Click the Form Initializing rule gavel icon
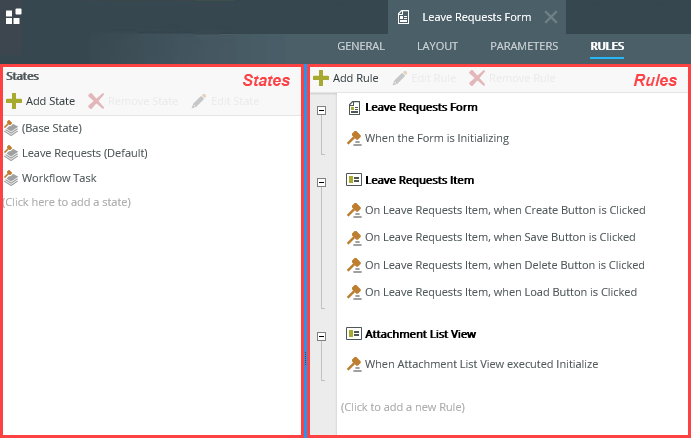 click(x=354, y=139)
